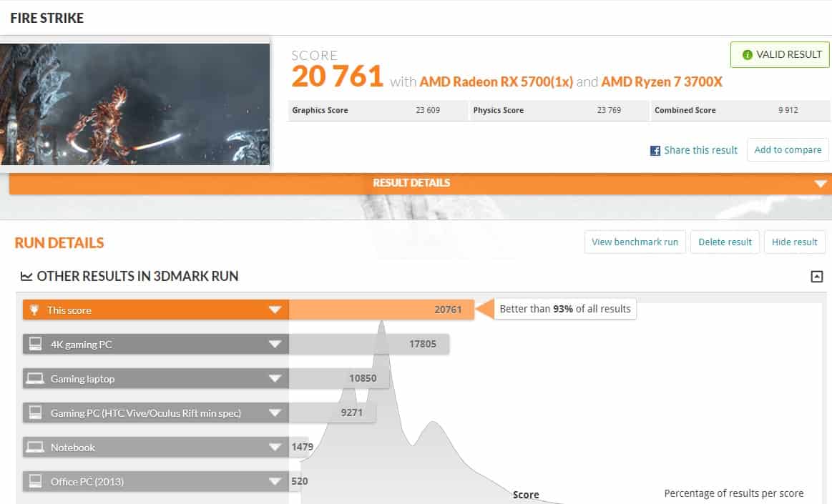Click the monitor icon for 4K gaming PC

[35, 345]
